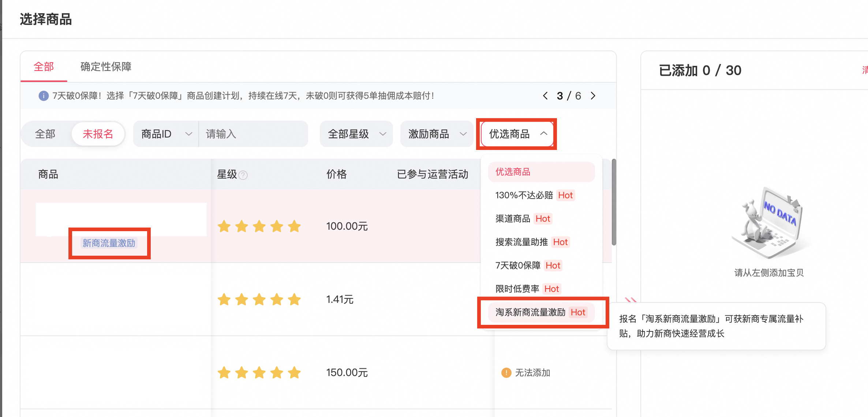
Task: Click the 新商流量激励 tag on the first product
Action: 109,243
